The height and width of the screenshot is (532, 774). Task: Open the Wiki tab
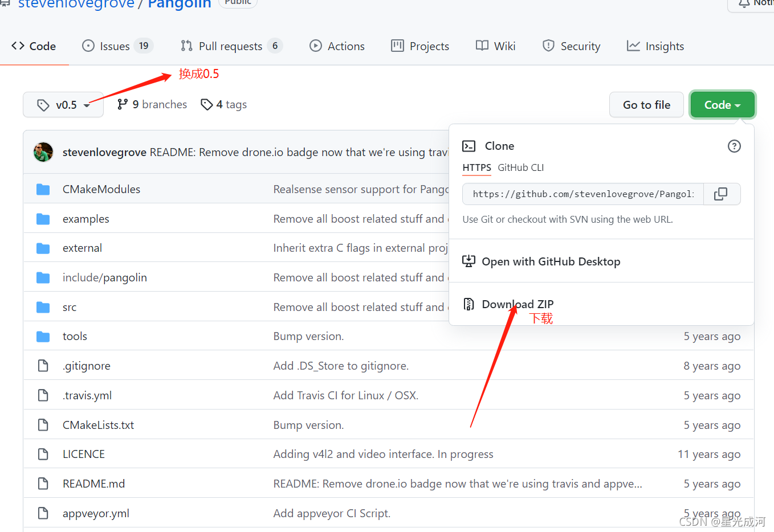coord(496,46)
